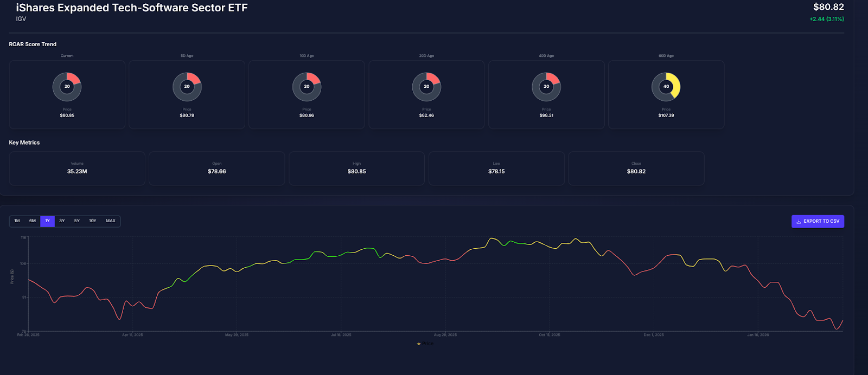Show the MAX price history
This screenshot has height=375, width=868.
coord(111,221)
